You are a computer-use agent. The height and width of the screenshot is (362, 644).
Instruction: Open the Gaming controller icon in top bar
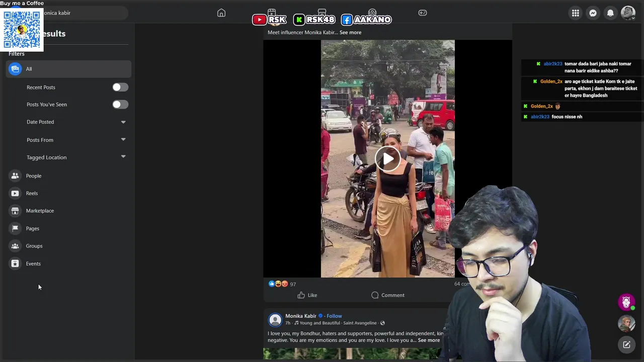[x=423, y=13]
